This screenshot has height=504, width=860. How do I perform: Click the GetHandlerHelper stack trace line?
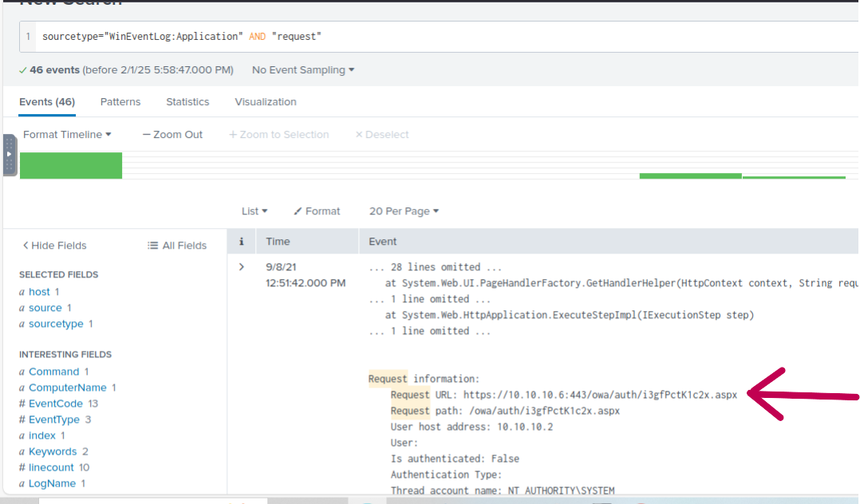[x=621, y=283]
